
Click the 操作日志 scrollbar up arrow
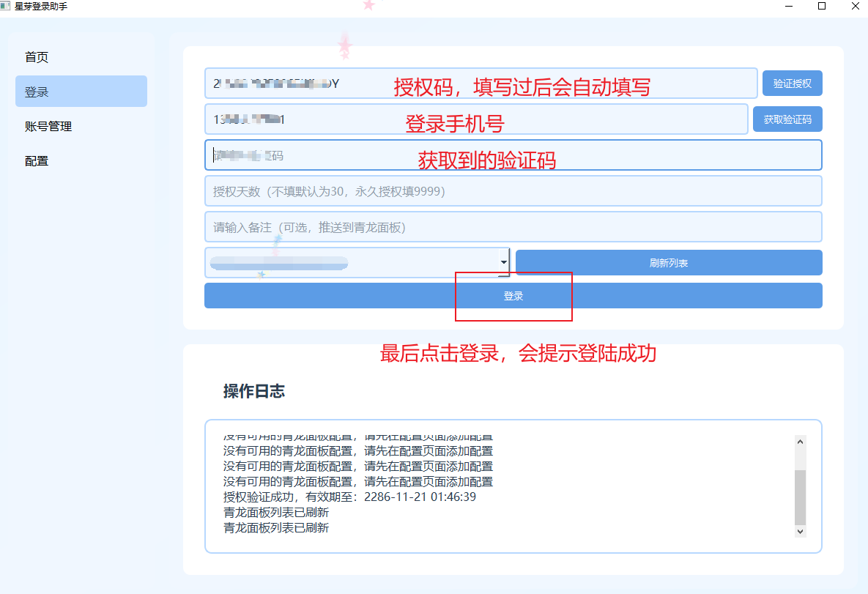pyautogui.click(x=800, y=442)
